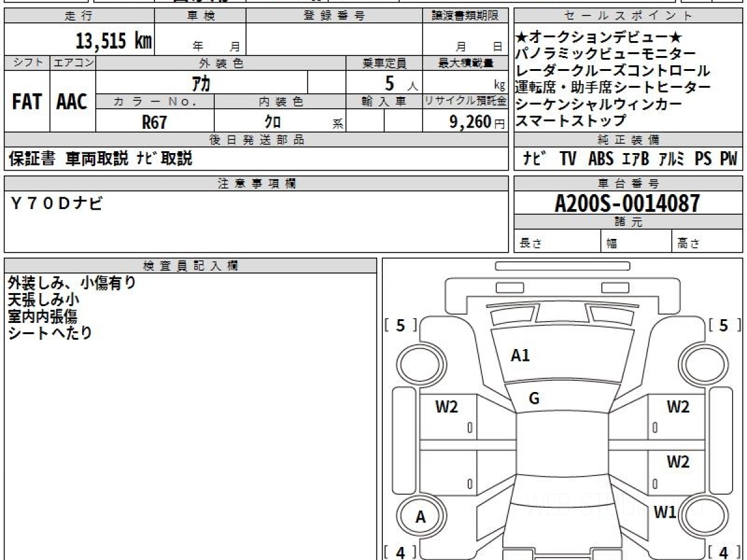Click the カラーNo. header cell
This screenshot has width=747, height=560.
click(155, 101)
